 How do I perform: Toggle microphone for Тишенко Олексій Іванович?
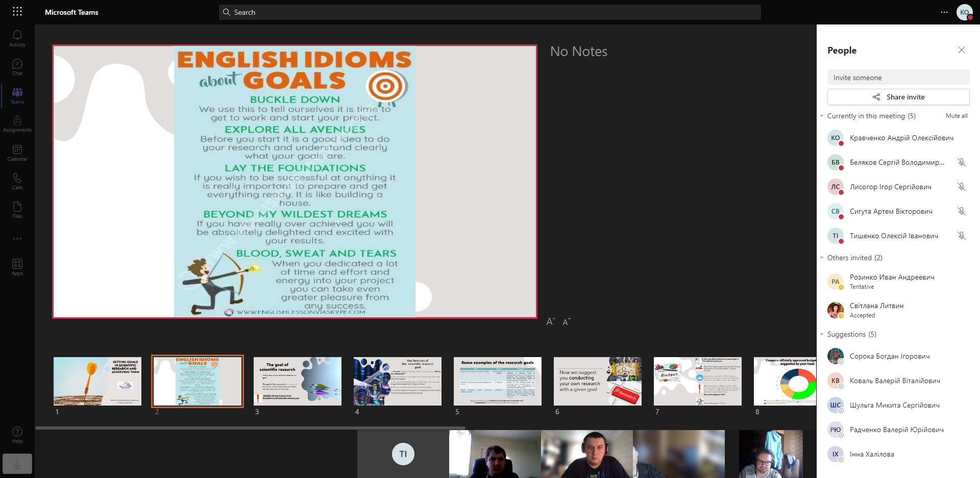[961, 236]
